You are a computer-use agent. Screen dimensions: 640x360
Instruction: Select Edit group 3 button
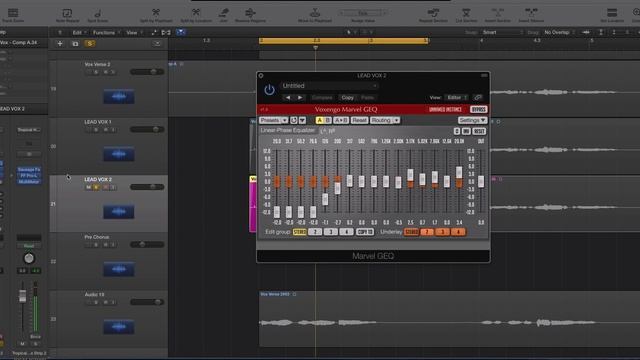(331, 232)
